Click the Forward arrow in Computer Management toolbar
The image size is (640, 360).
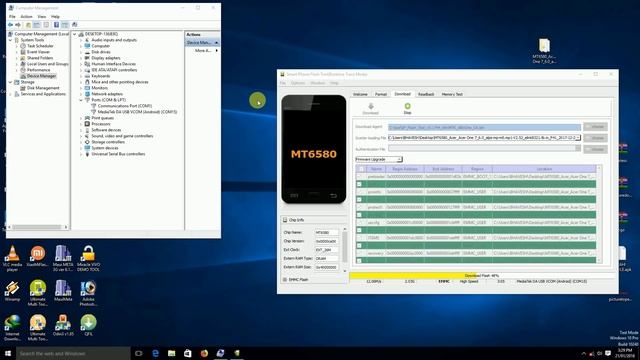[18, 25]
